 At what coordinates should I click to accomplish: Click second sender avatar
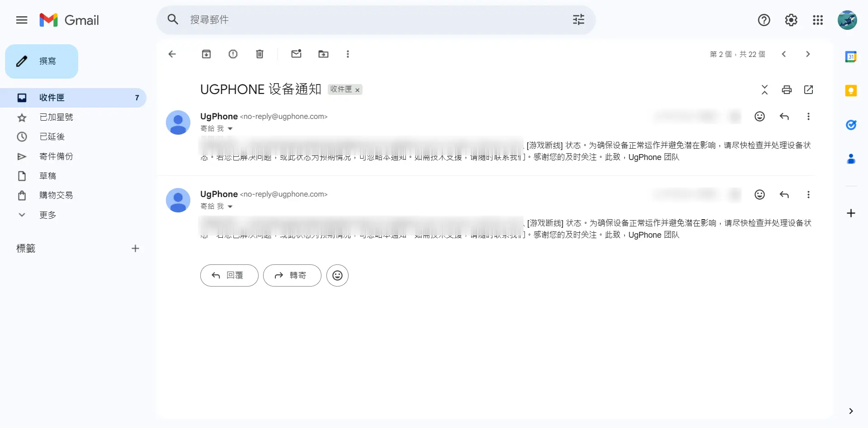point(178,200)
